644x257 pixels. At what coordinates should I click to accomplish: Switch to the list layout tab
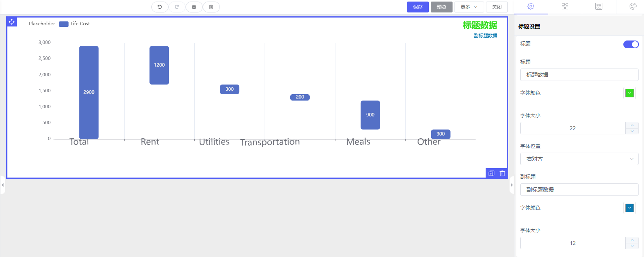click(x=599, y=6)
